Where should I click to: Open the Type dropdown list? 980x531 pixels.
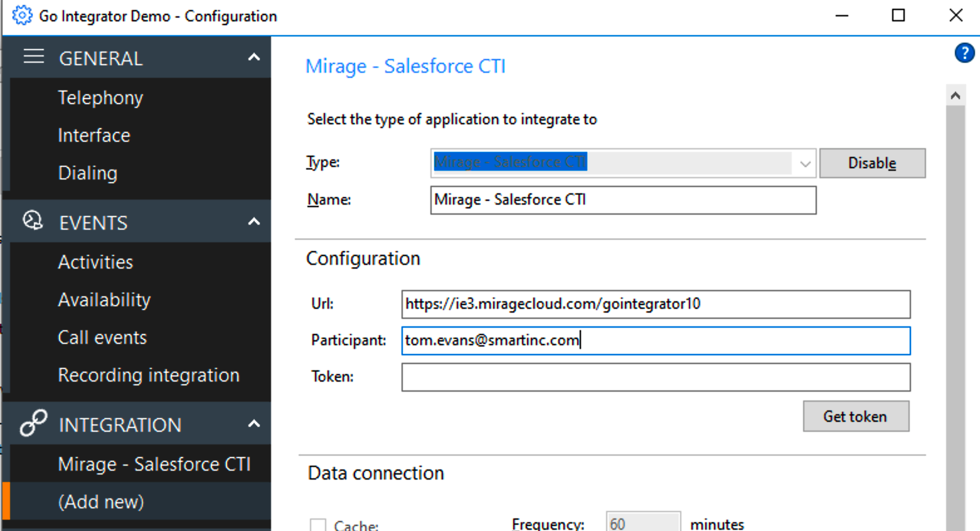click(x=805, y=164)
